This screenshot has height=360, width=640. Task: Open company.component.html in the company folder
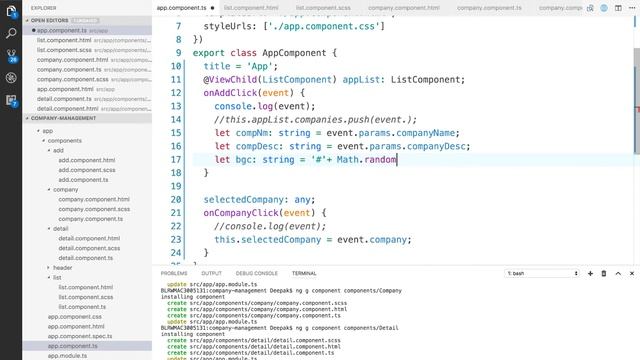[94, 200]
